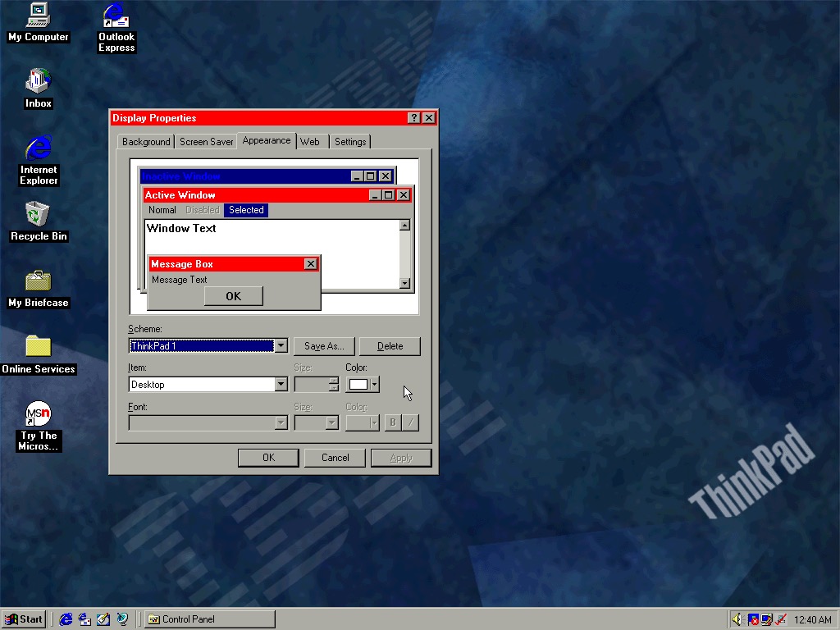Select the My Briefcase desktop icon
The width and height of the screenshot is (840, 630).
coord(38,281)
